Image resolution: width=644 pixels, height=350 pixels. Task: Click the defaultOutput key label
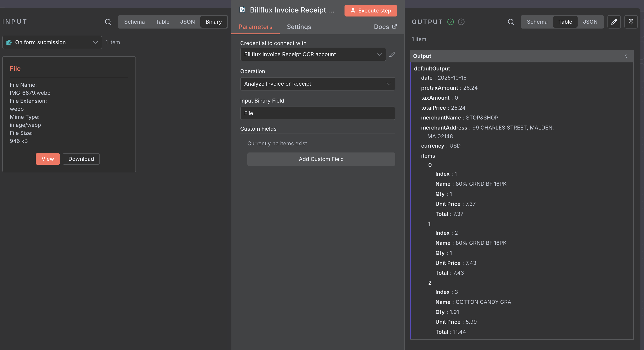[432, 68]
